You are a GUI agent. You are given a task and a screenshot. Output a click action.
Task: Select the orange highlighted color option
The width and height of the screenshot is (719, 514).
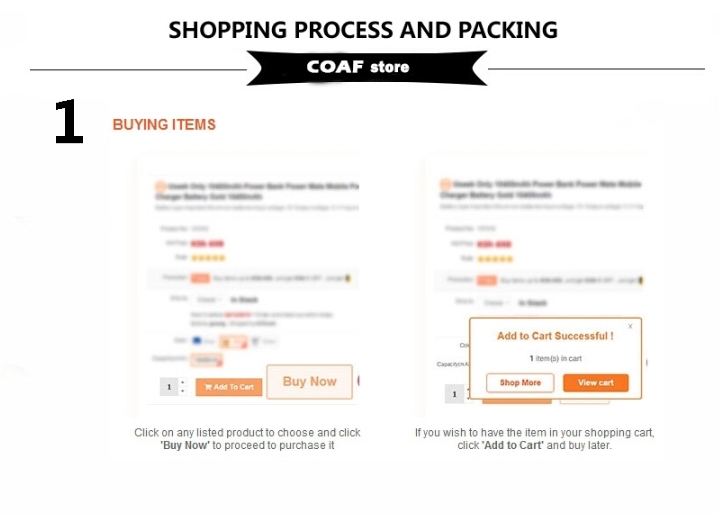233,342
